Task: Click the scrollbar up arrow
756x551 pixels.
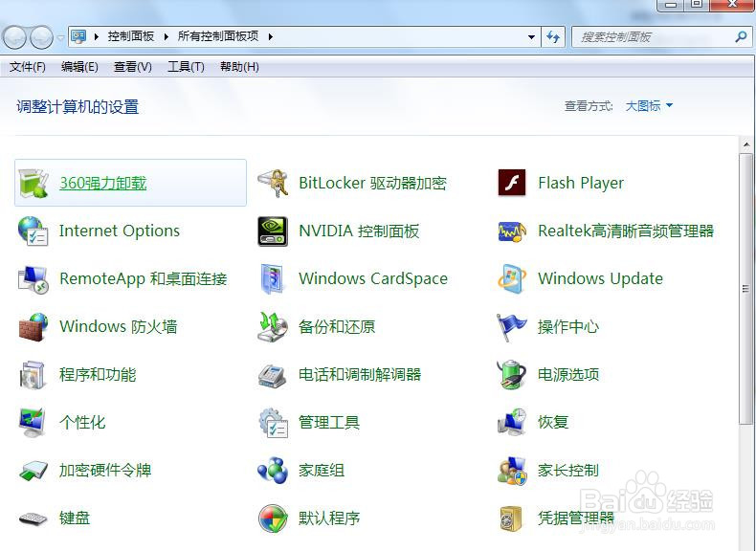Action: [x=746, y=144]
